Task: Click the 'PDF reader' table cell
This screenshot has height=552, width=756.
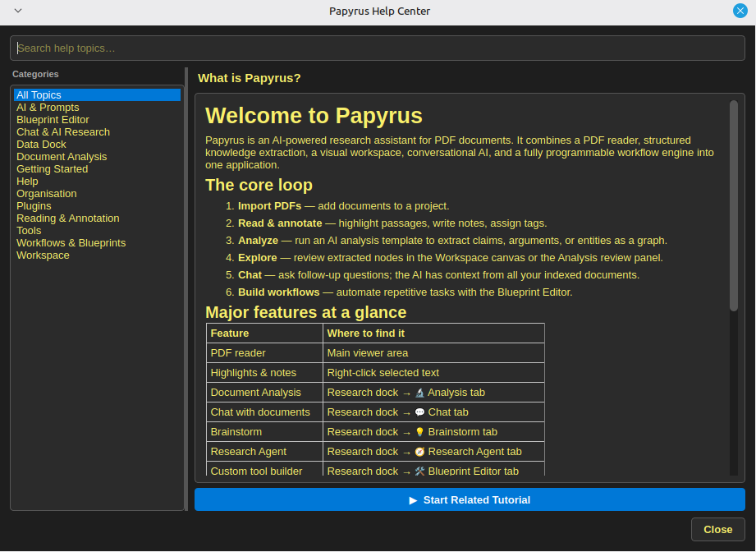Action: (x=264, y=353)
